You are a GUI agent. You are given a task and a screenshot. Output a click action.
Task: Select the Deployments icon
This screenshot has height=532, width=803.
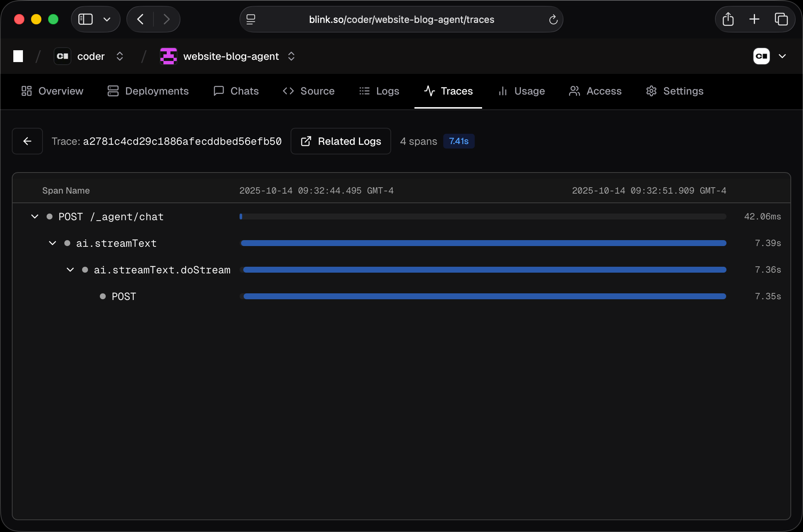113,91
